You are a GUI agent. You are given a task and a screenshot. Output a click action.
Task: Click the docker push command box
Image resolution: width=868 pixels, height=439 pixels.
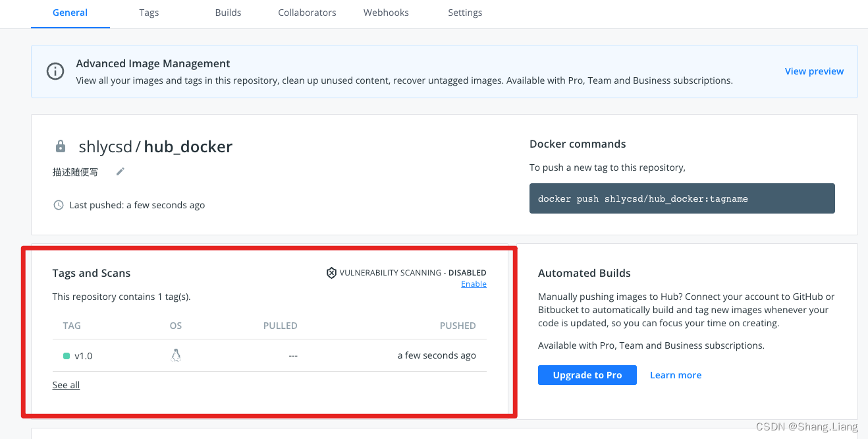point(682,198)
